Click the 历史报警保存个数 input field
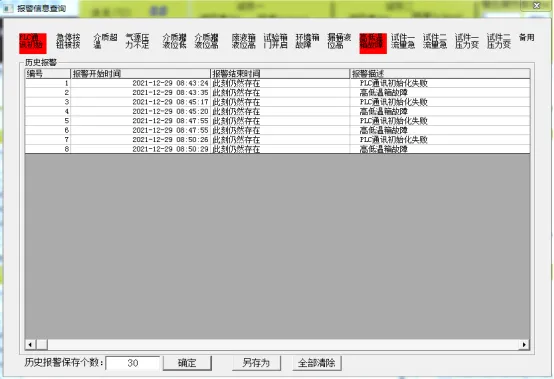Screen dimensions: 554x379 (132, 363)
